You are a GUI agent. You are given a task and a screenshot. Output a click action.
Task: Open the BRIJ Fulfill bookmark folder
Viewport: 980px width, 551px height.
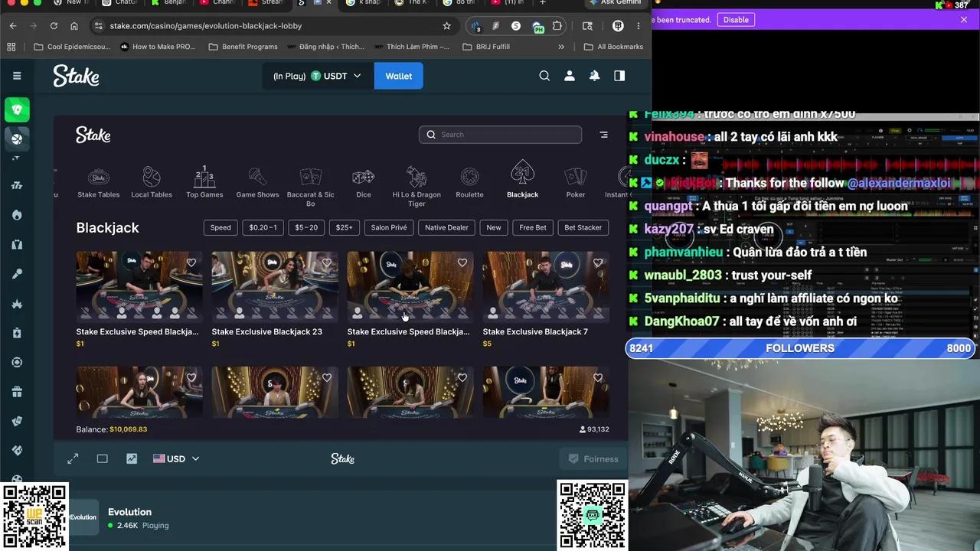486,47
